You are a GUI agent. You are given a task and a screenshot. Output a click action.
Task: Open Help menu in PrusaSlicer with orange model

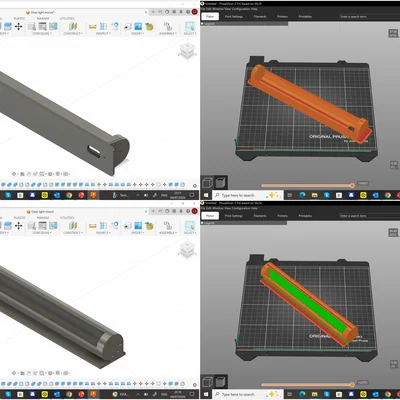[x=253, y=9]
